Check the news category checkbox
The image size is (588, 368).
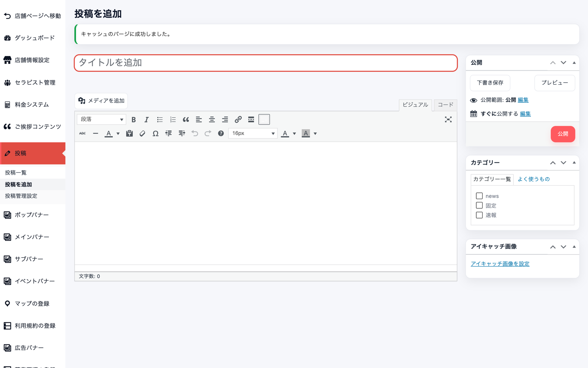click(479, 196)
